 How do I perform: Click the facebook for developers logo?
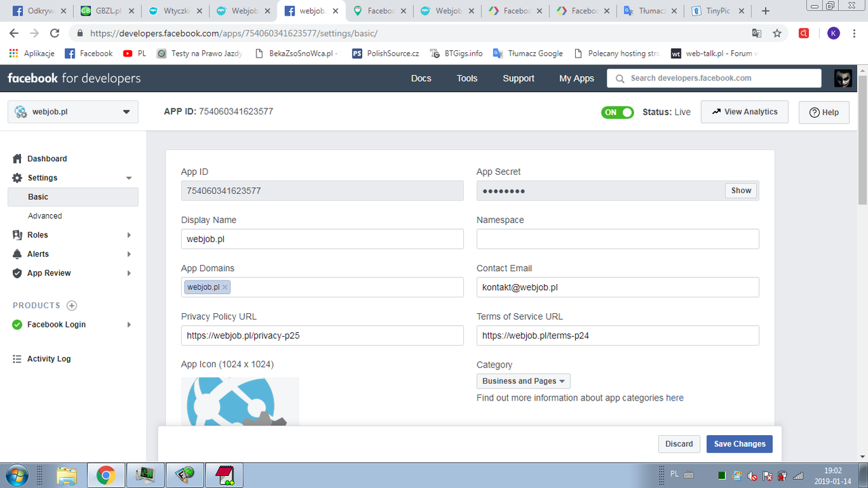[x=74, y=78]
